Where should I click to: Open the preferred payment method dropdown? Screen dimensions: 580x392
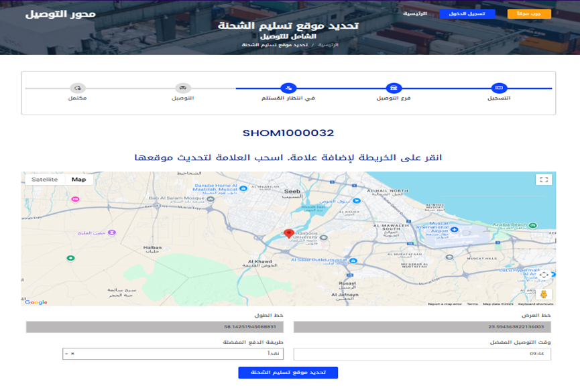(x=174, y=354)
